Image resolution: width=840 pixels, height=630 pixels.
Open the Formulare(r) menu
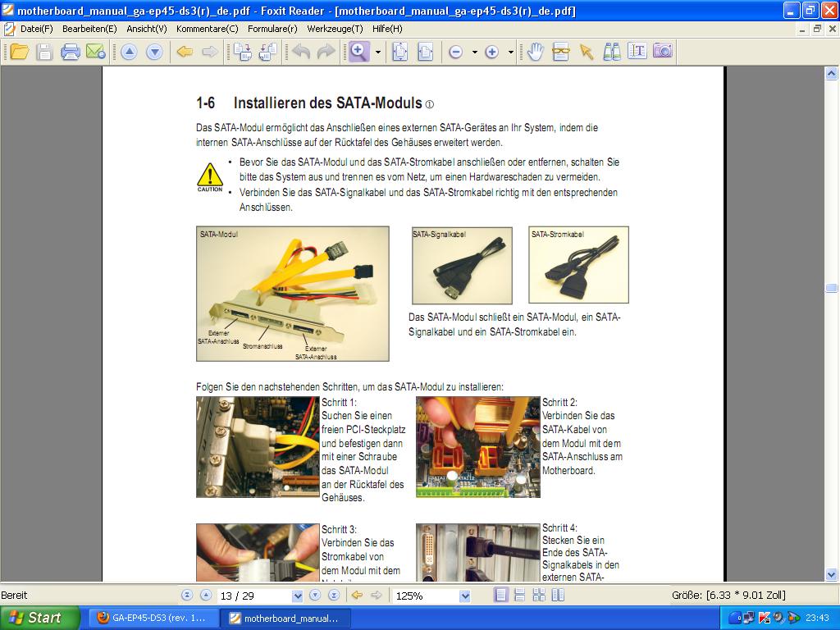272,29
